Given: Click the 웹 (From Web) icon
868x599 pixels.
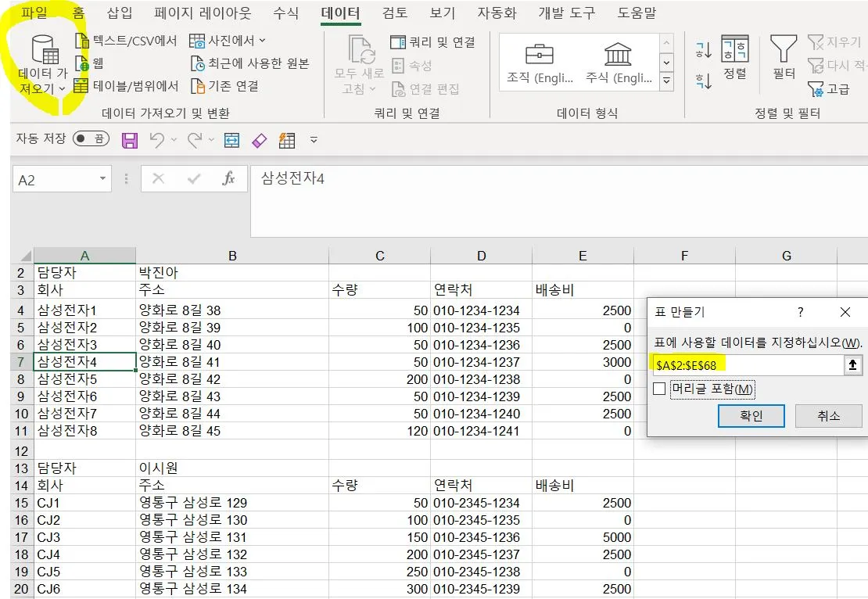Looking at the screenshot, I should (82, 63).
